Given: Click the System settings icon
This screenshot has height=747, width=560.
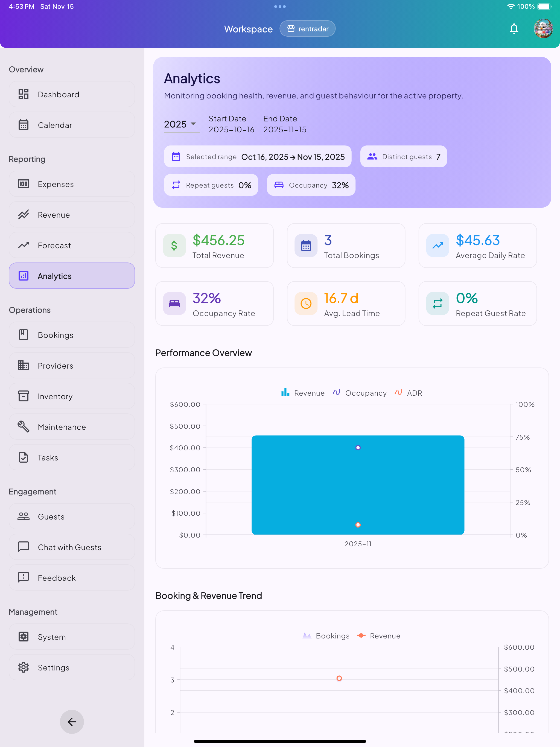Looking at the screenshot, I should pos(23,637).
